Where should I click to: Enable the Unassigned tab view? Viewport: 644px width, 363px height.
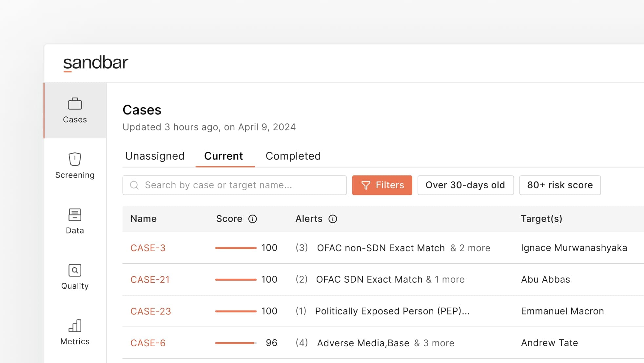tap(154, 156)
